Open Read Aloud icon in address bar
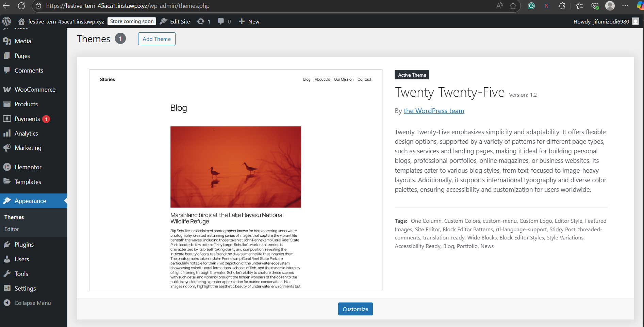 [x=499, y=6]
